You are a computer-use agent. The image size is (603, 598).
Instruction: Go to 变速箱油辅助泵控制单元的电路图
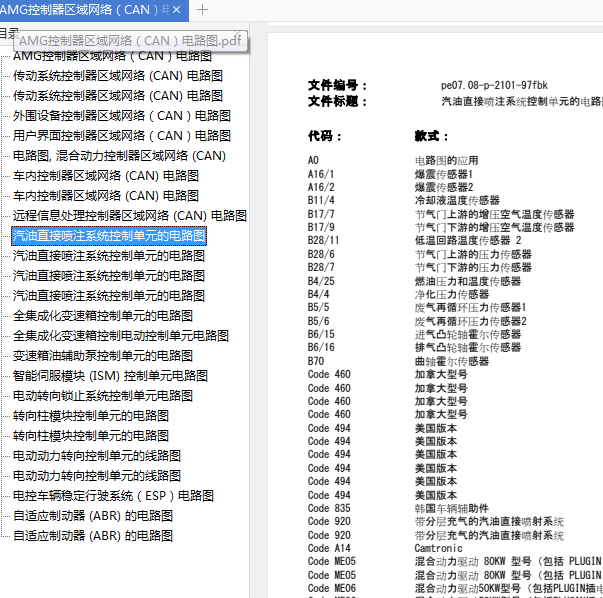pyautogui.click(x=103, y=356)
